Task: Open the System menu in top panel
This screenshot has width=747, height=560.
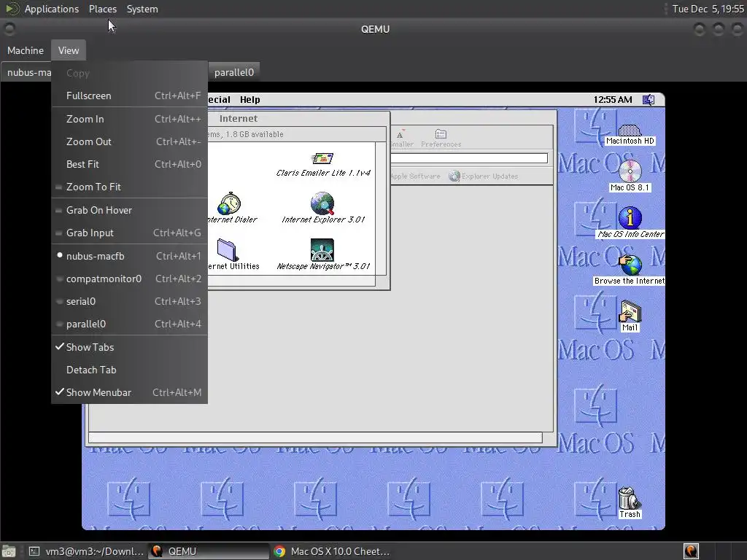Action: tap(142, 9)
